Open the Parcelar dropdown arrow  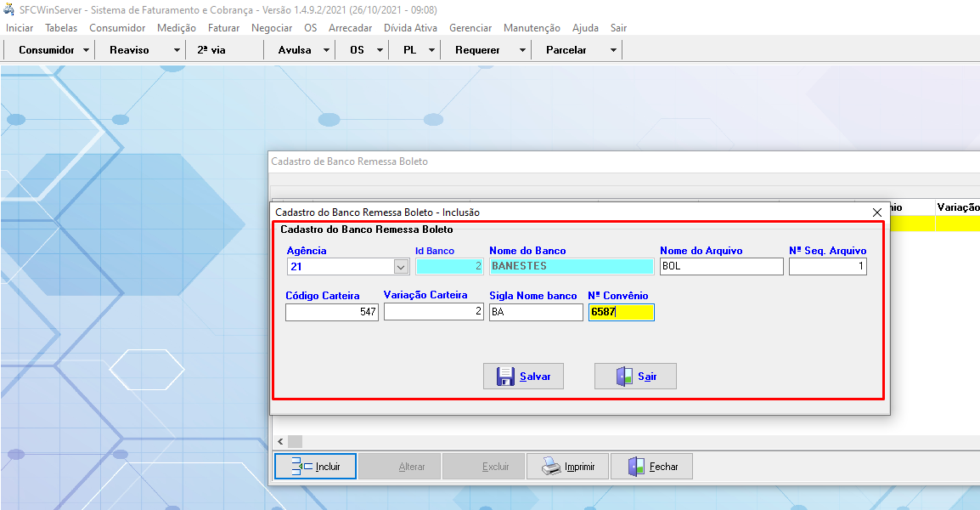pos(613,50)
